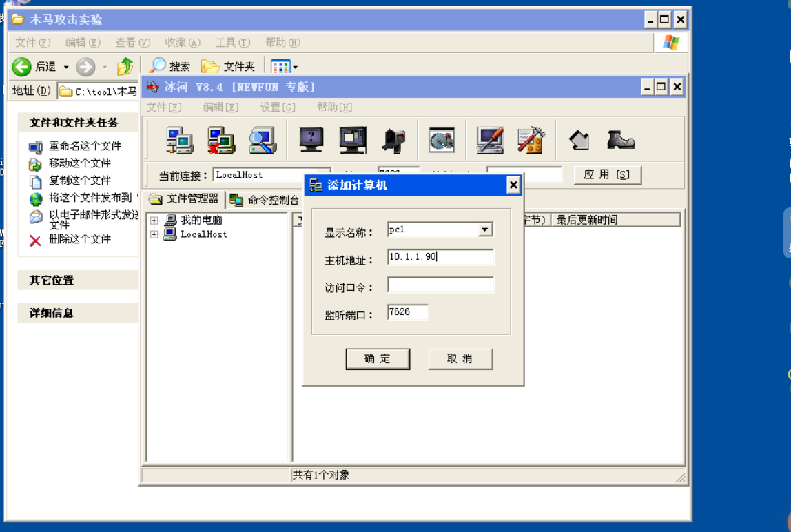This screenshot has height=532, width=791.
Task: Expand Other Places (其它位置) panel
Action: (78, 280)
